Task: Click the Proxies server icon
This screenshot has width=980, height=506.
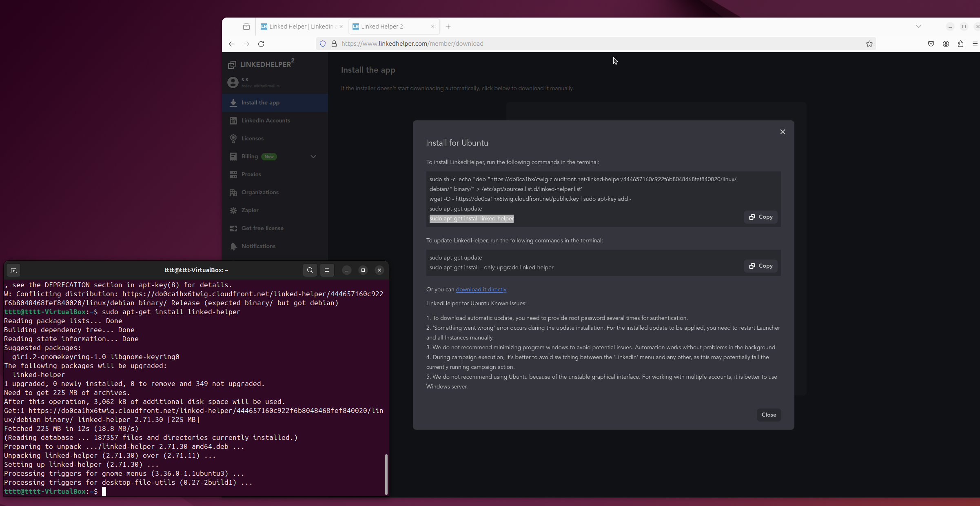Action: 233,175
